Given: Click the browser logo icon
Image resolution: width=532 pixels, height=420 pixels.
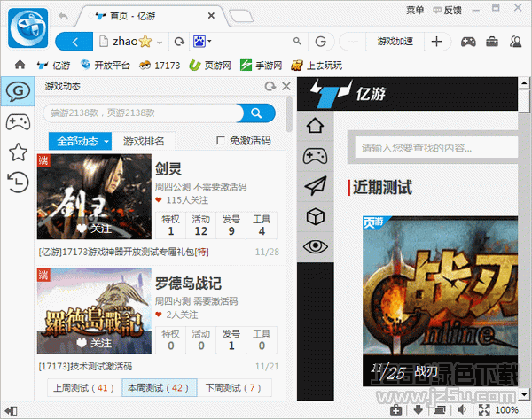Looking at the screenshot, I should tap(27, 28).
